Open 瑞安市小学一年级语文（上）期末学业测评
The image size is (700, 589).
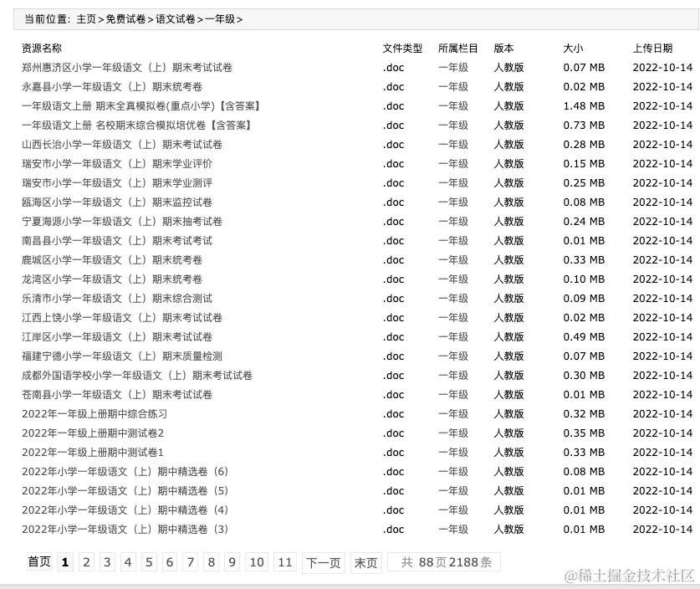[117, 182]
